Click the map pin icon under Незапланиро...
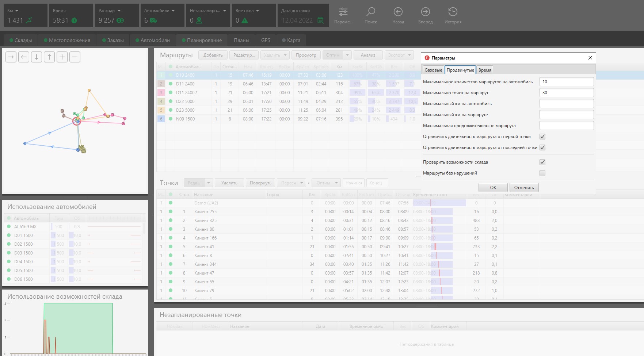This screenshot has width=644, height=356. tap(199, 20)
